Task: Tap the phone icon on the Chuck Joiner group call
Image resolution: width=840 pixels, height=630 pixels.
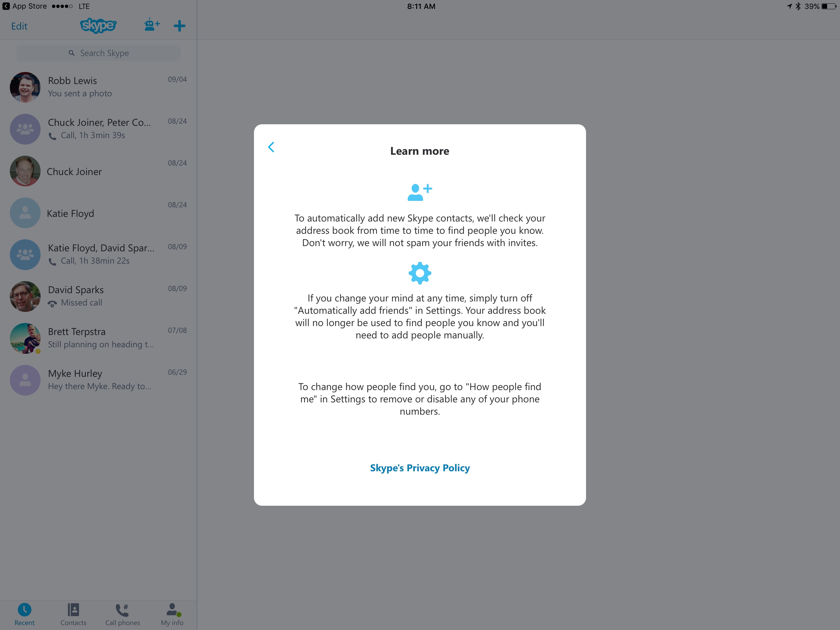Action: pos(52,135)
